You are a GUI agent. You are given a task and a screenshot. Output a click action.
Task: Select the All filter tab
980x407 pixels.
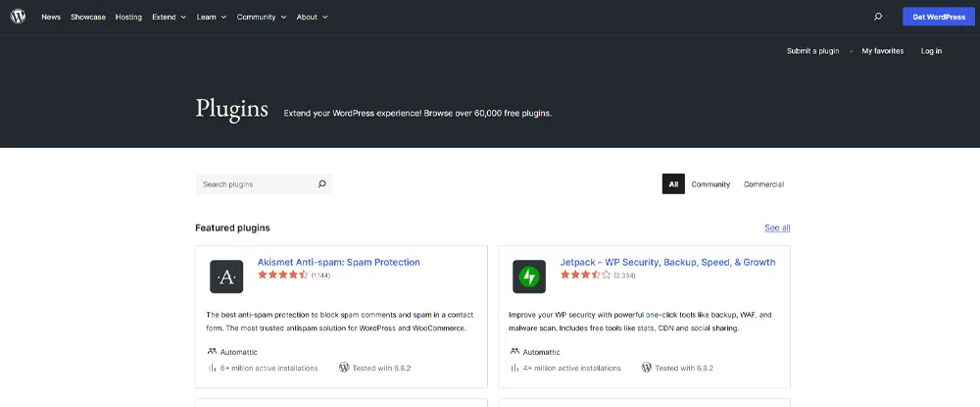[x=673, y=184]
